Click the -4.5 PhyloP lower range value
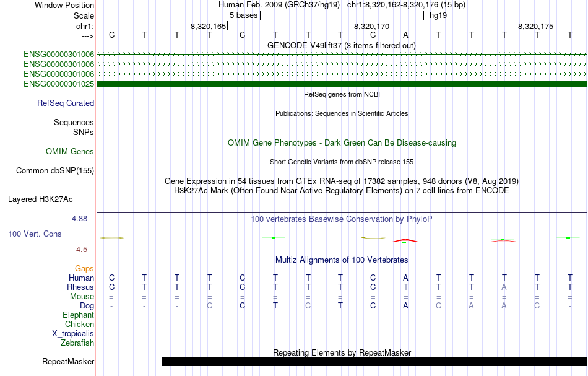The image size is (588, 376). click(x=80, y=250)
